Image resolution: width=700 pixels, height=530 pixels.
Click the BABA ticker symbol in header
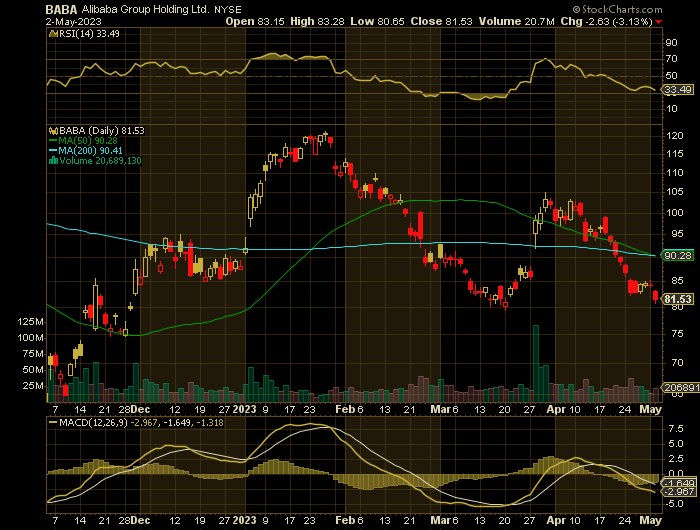(x=61, y=7)
